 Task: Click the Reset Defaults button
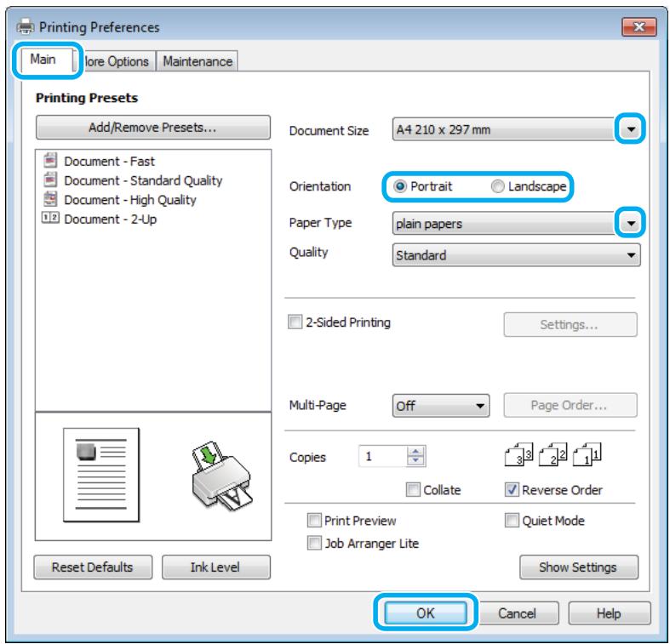coord(93,567)
